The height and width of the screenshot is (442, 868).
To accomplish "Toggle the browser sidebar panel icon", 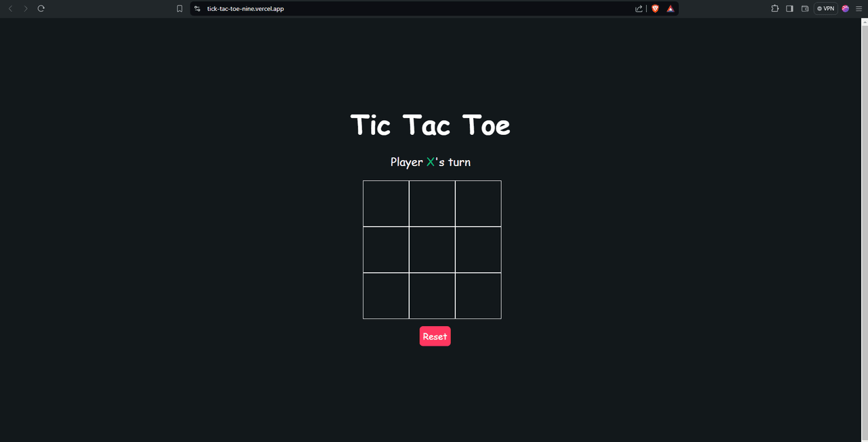I will click(789, 8).
